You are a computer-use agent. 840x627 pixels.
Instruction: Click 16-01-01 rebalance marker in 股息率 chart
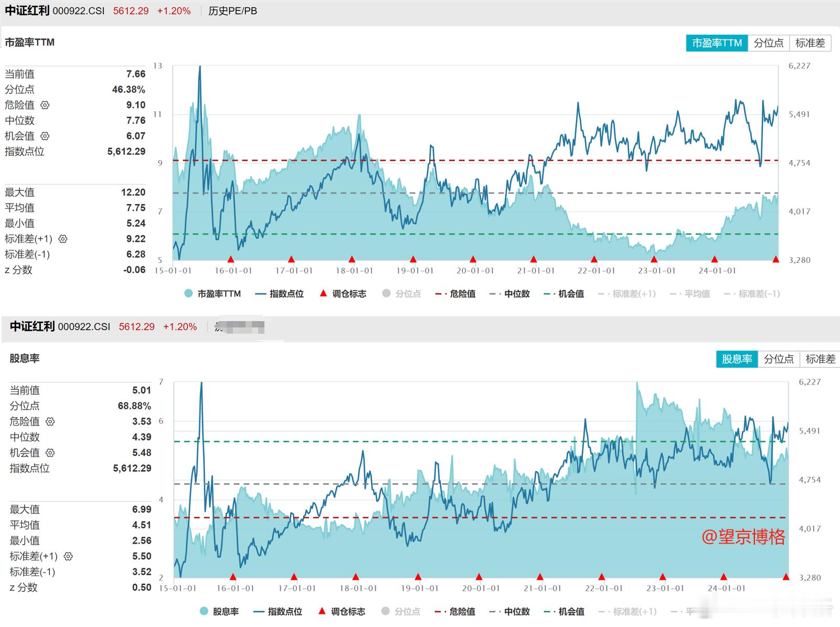233,577
